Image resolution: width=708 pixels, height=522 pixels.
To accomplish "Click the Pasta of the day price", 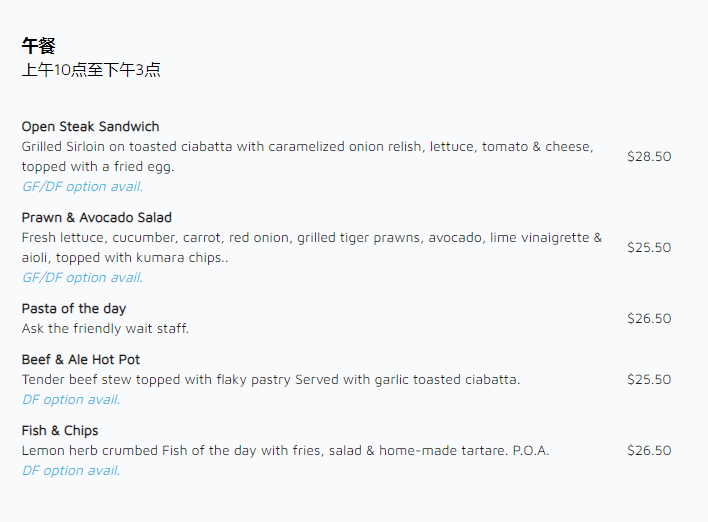I will click(649, 319).
